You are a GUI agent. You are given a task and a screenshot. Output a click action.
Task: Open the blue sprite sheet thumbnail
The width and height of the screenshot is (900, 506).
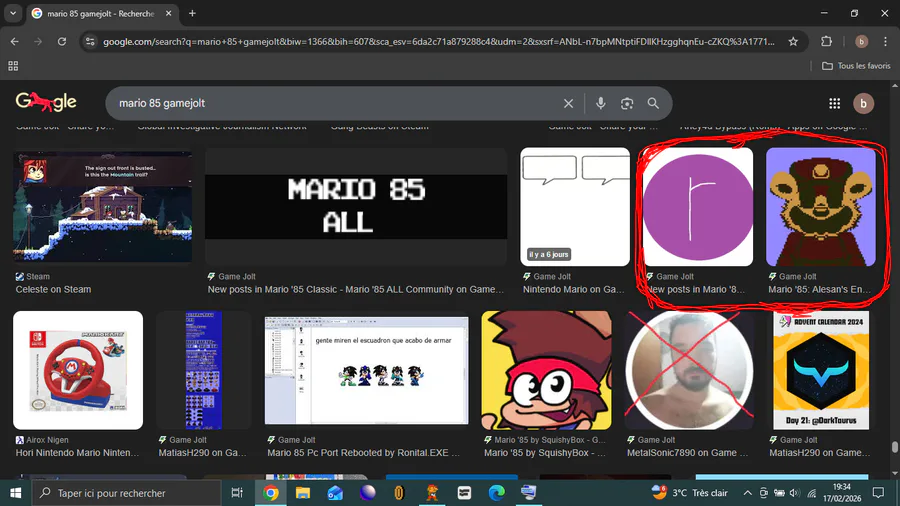203,370
